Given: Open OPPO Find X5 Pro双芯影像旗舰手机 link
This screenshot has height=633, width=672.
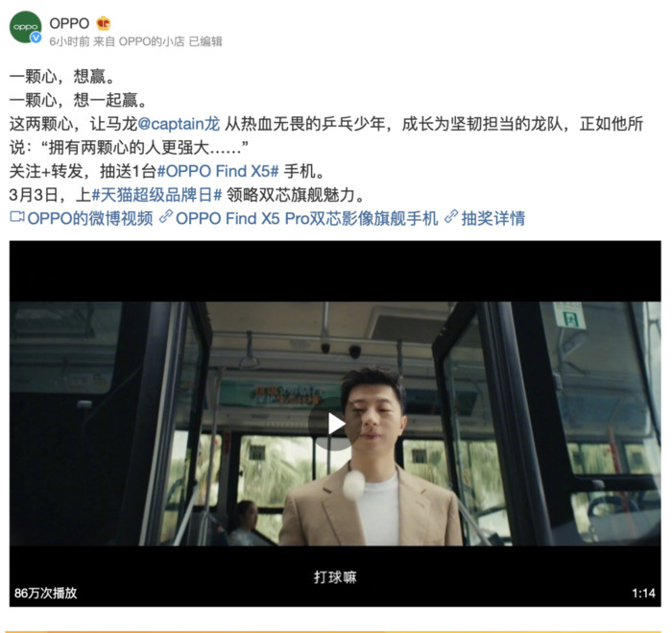Looking at the screenshot, I should (x=307, y=218).
